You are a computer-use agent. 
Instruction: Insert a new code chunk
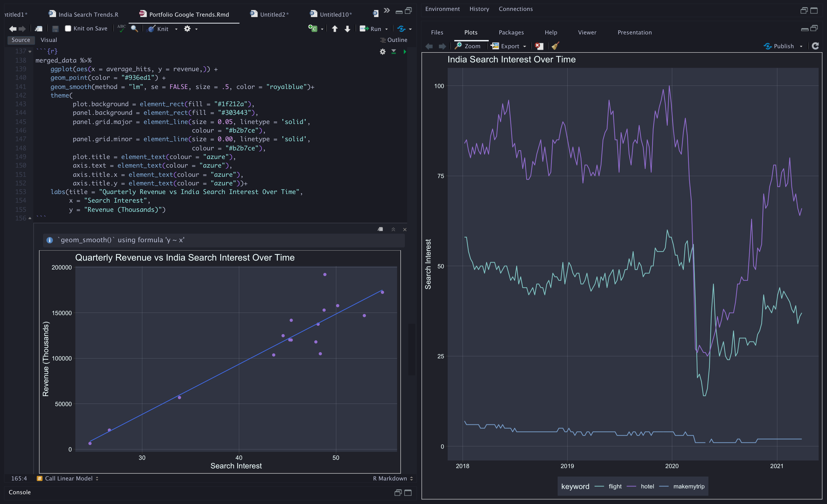pos(312,28)
